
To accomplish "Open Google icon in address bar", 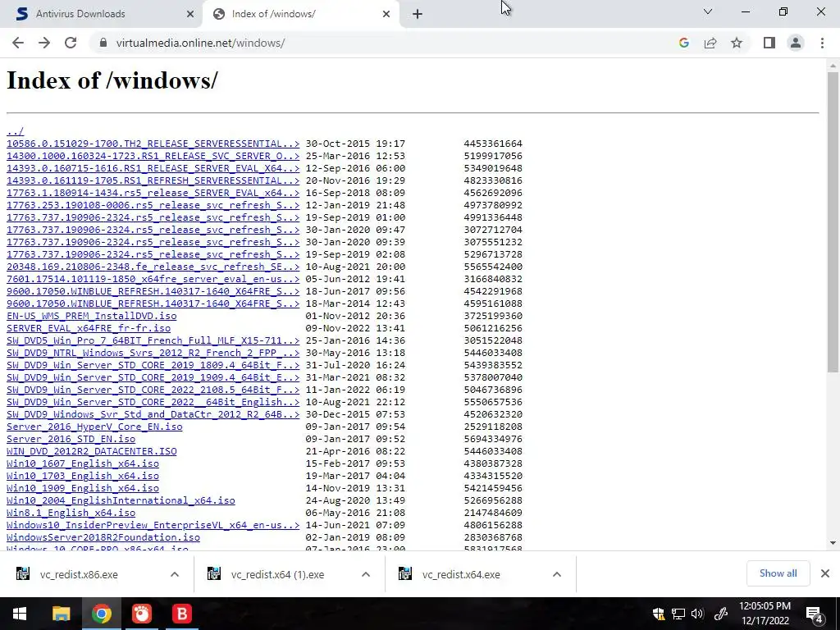I will coord(683,43).
